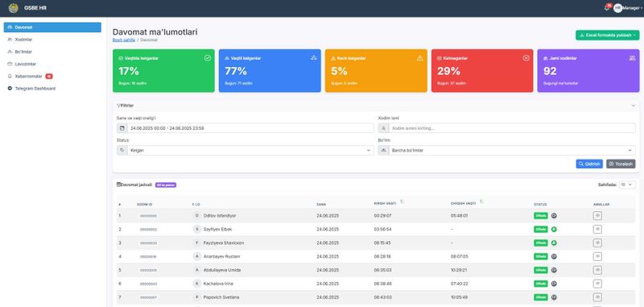
Task: Click the GSBE HR logo emblem
Action: [13, 8]
